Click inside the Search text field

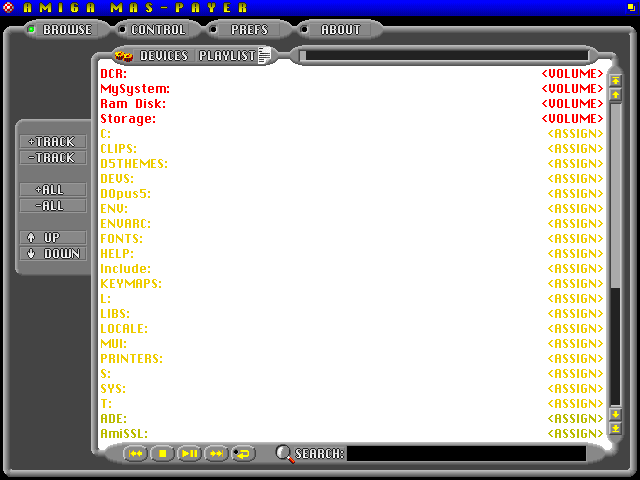pos(466,454)
